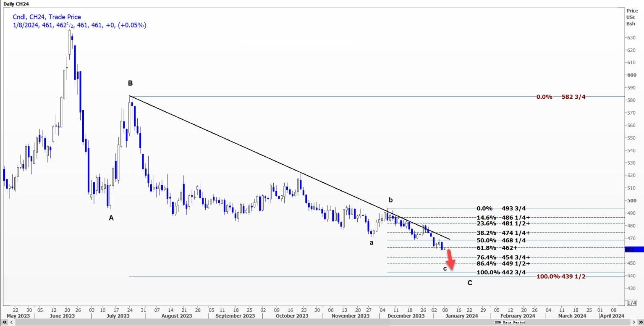Jump to chart start with double-left arrow

[x=5, y=322]
